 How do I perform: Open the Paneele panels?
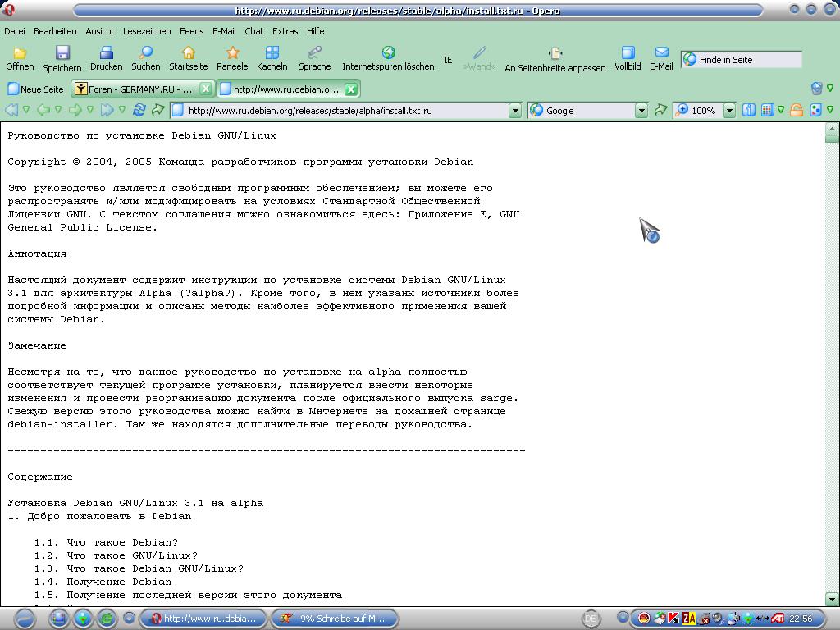click(x=232, y=59)
